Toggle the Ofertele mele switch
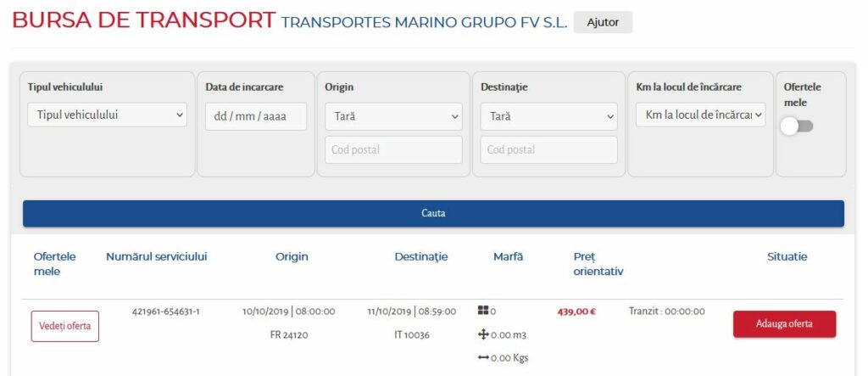 [797, 126]
